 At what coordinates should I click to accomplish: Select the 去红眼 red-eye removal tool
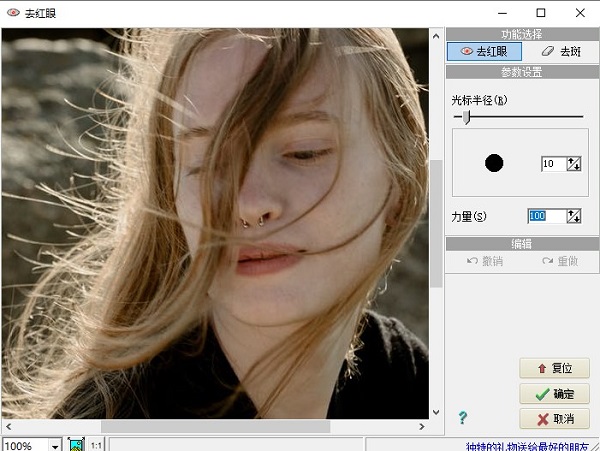coord(484,51)
